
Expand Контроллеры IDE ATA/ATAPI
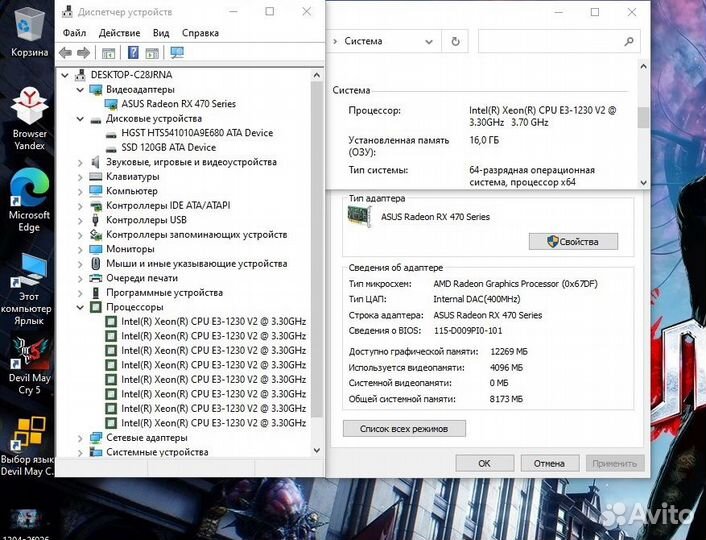click(80, 206)
